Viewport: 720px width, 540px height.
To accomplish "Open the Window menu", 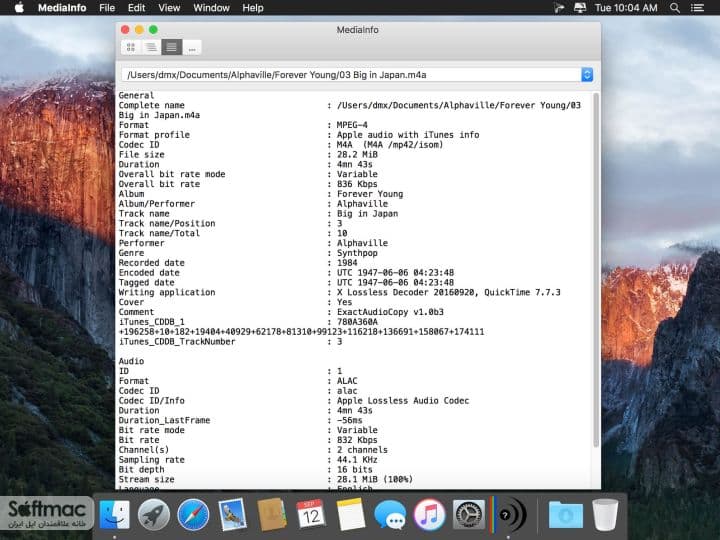I will [211, 8].
